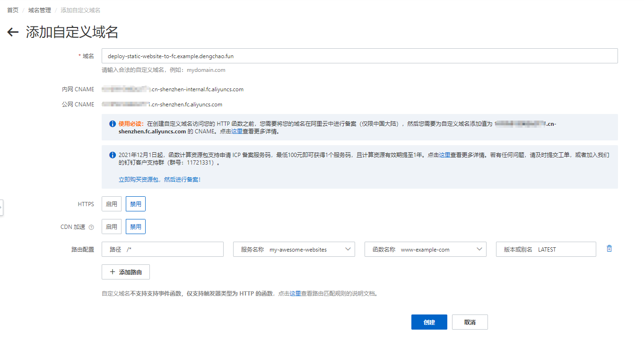Click 版本或别名 field showing LATEST
Screen dimensions: 644x349
click(546, 249)
